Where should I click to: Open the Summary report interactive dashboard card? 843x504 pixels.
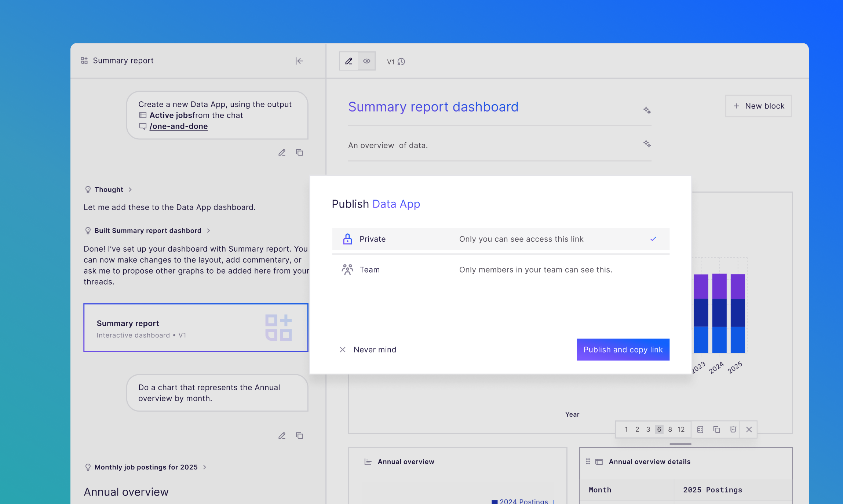196,328
